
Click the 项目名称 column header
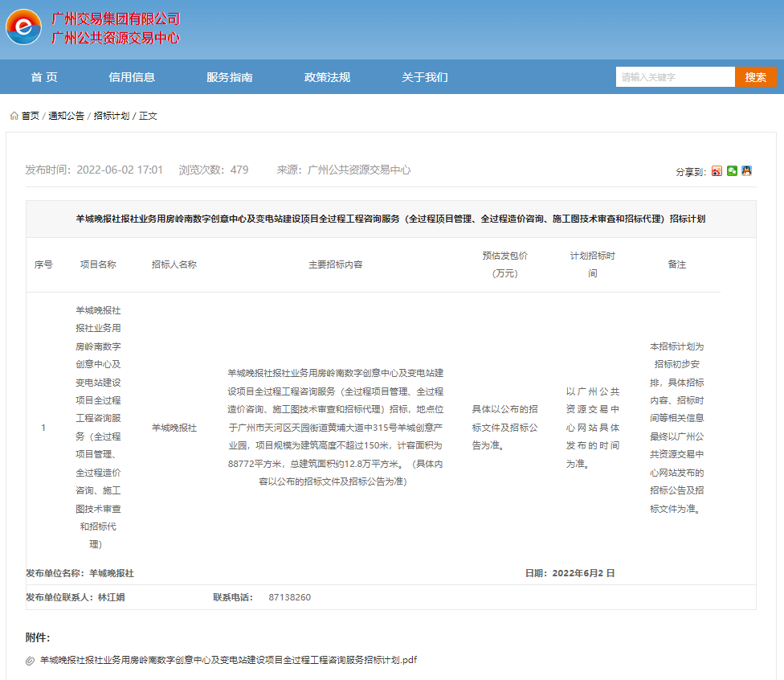click(98, 264)
